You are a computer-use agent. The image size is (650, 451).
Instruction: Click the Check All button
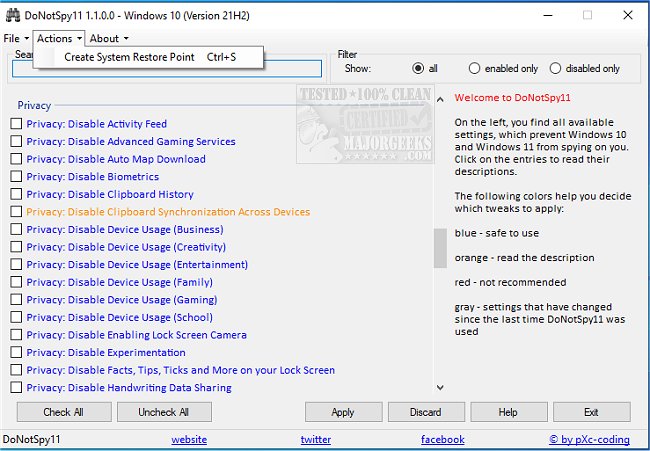pyautogui.click(x=64, y=412)
